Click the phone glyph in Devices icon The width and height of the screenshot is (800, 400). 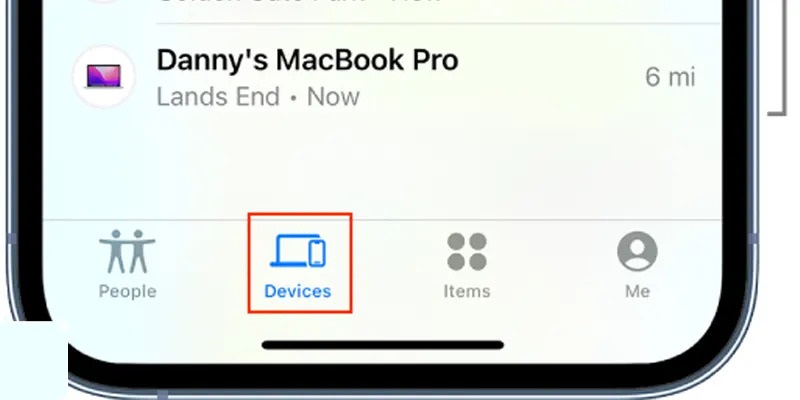(317, 253)
